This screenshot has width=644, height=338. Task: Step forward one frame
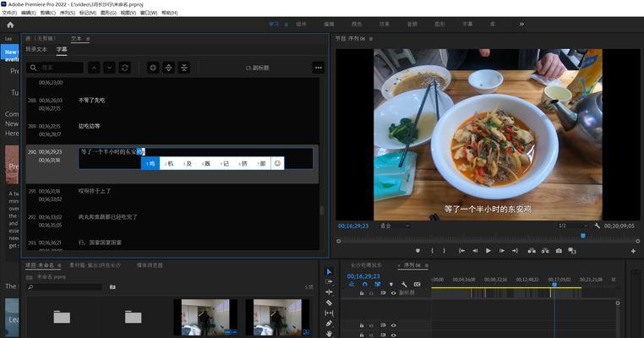click(x=501, y=250)
